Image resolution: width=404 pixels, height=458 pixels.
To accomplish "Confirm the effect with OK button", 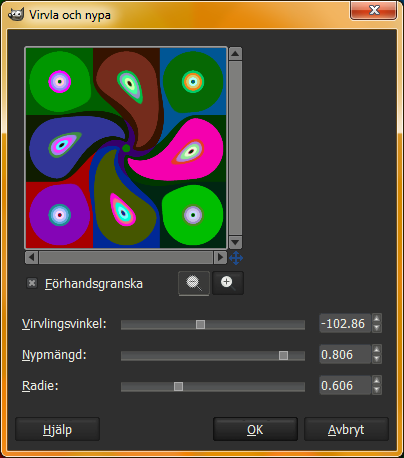I will pyautogui.click(x=255, y=429).
